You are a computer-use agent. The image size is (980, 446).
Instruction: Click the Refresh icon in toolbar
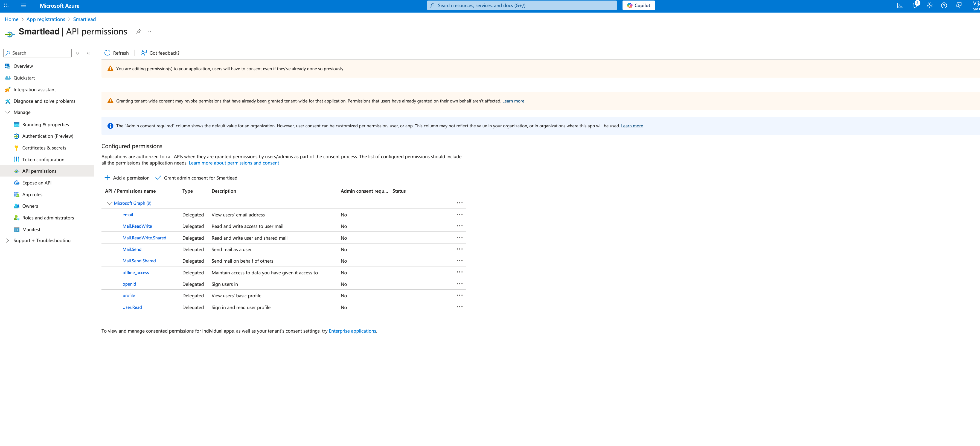(x=107, y=53)
